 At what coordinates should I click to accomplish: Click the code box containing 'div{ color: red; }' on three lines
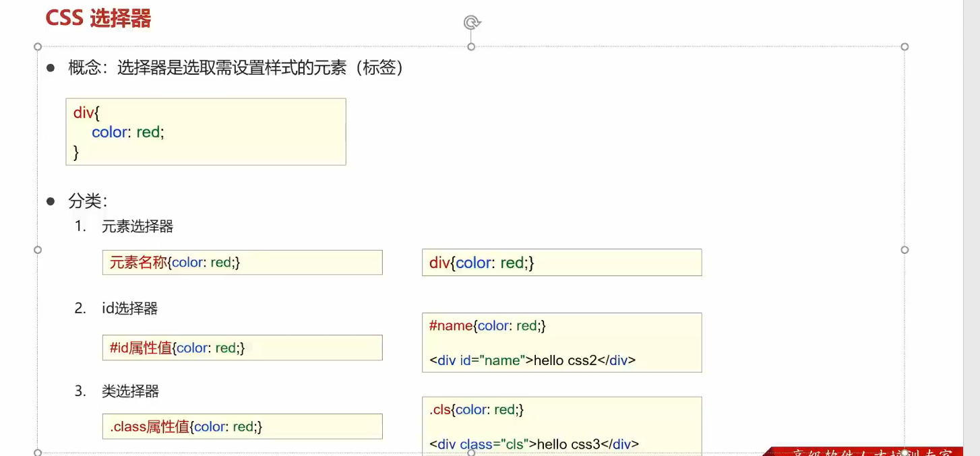point(206,132)
